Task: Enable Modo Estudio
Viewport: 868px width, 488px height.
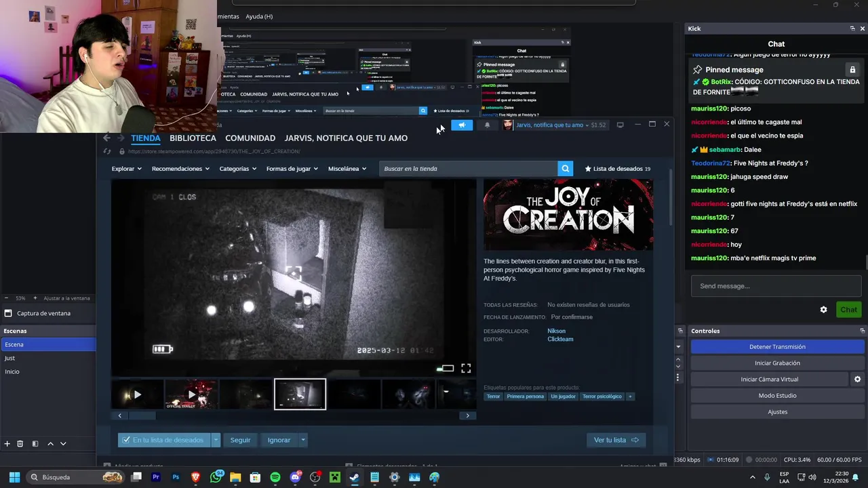Action: point(777,396)
